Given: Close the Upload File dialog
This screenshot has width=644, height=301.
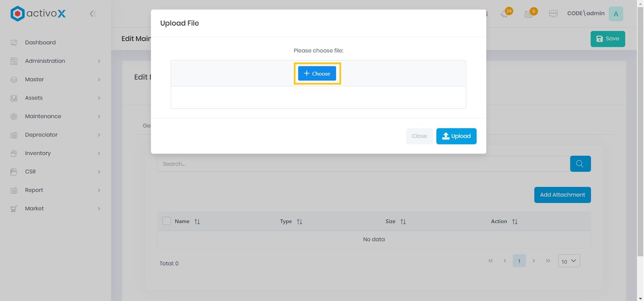Looking at the screenshot, I should [419, 136].
